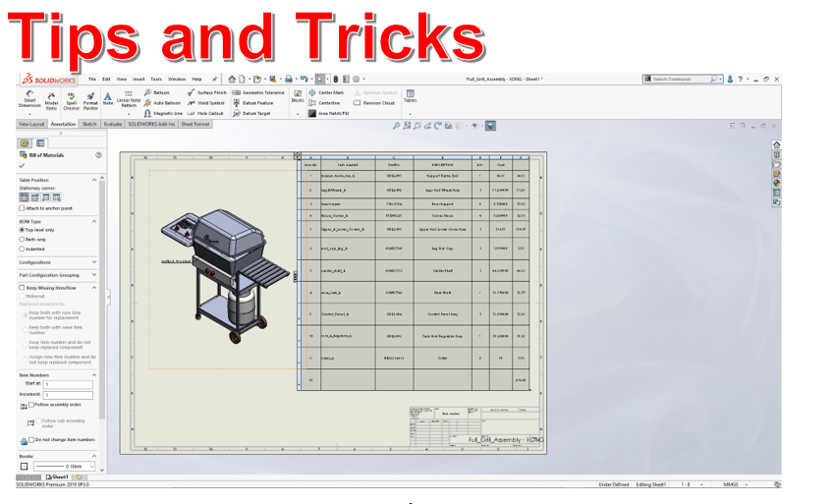Collapse the Table Position section
Image resolution: width=834 pixels, height=504 pixels.
(x=94, y=180)
